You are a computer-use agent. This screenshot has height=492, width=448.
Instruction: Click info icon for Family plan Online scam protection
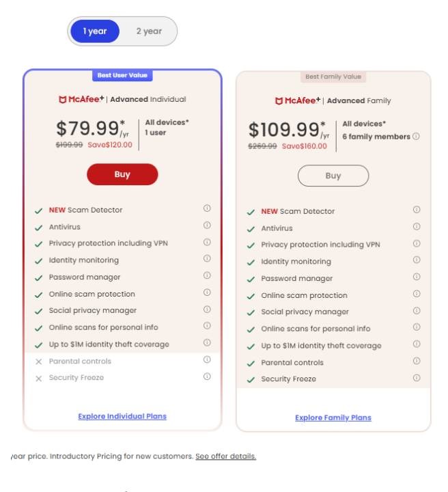click(x=417, y=294)
